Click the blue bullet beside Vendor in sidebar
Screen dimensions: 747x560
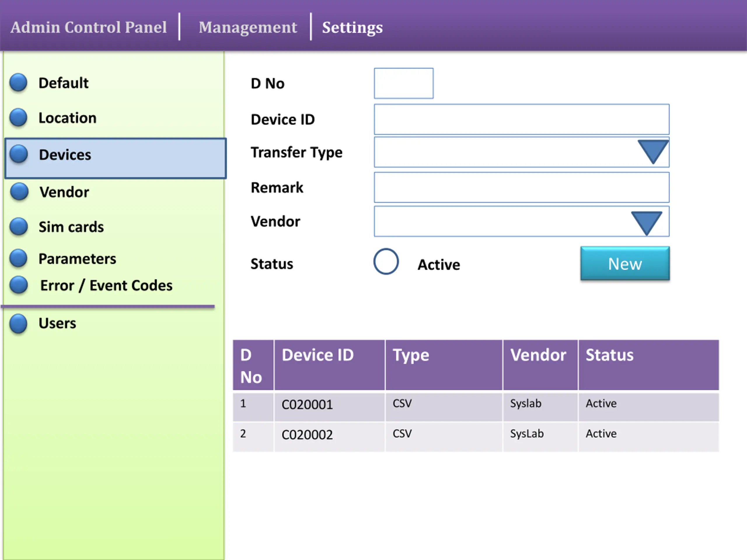pos(19,191)
